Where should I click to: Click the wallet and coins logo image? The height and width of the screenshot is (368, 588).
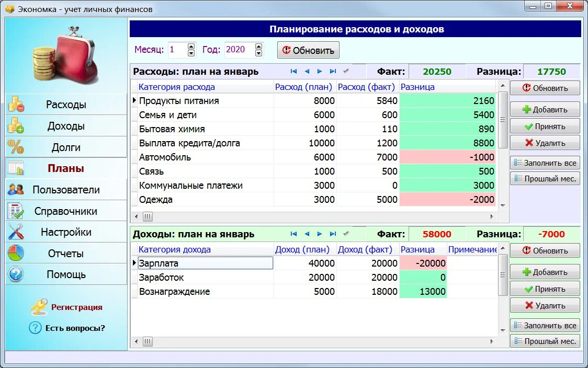pyautogui.click(x=65, y=54)
